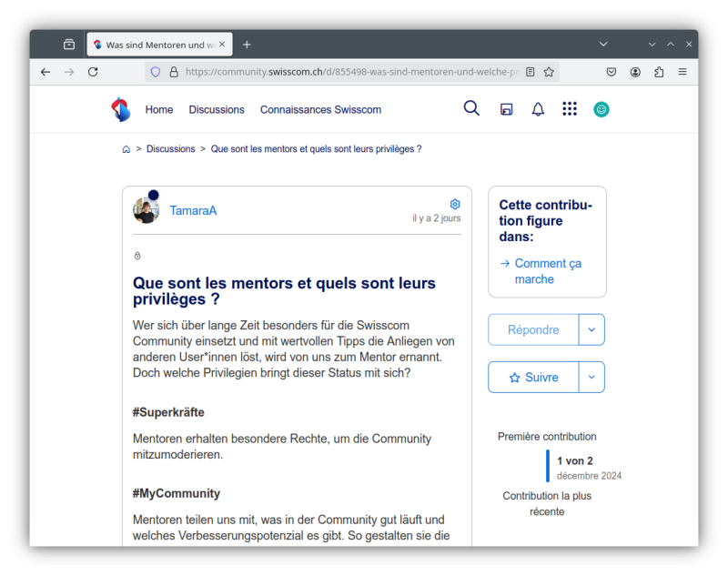Viewport: 728px width, 576px height.
Task: Click the saved drafts icon next to search
Action: tap(507, 109)
